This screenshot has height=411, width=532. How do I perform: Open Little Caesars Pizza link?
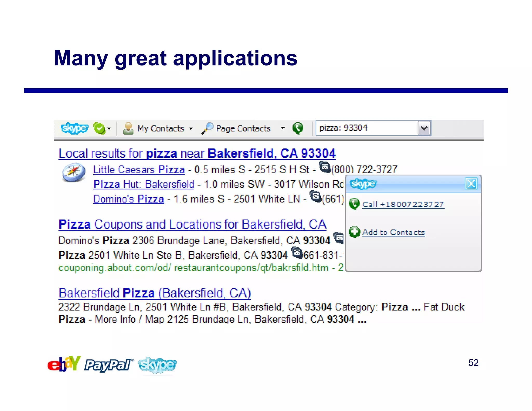point(139,170)
